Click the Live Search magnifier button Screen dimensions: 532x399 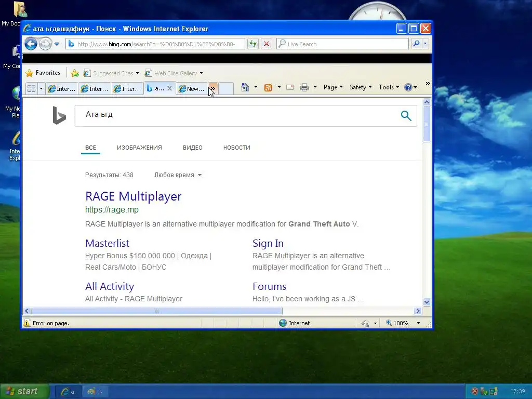click(416, 44)
